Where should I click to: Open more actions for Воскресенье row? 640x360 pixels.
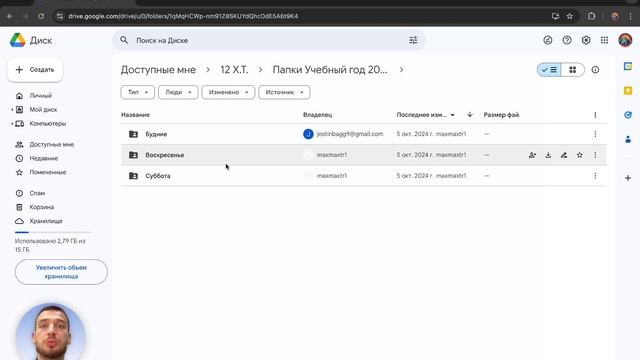(595, 155)
